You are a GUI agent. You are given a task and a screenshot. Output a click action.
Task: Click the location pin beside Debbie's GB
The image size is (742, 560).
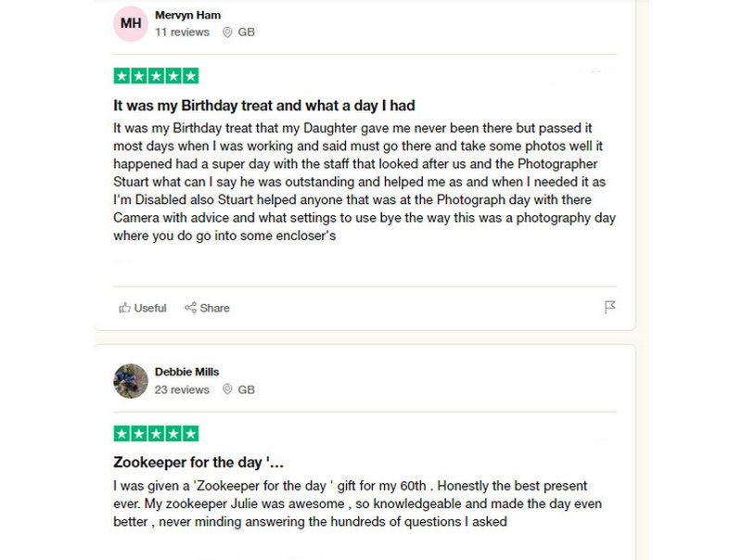(x=227, y=389)
